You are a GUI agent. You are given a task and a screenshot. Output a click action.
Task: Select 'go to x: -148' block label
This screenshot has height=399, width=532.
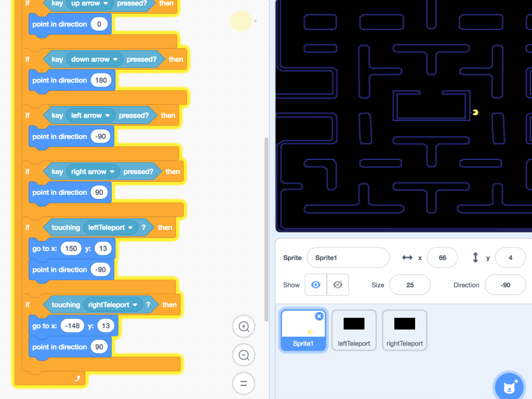pyautogui.click(x=45, y=326)
